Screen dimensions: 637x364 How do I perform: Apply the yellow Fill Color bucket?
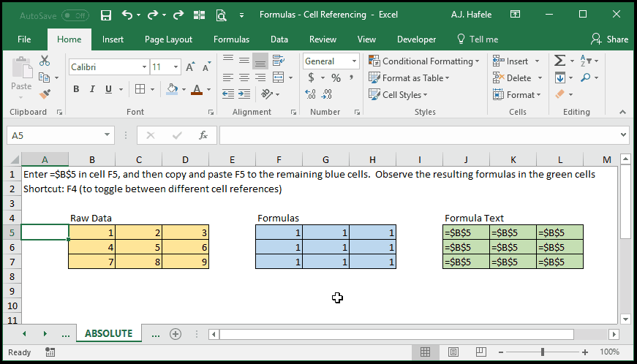click(173, 89)
